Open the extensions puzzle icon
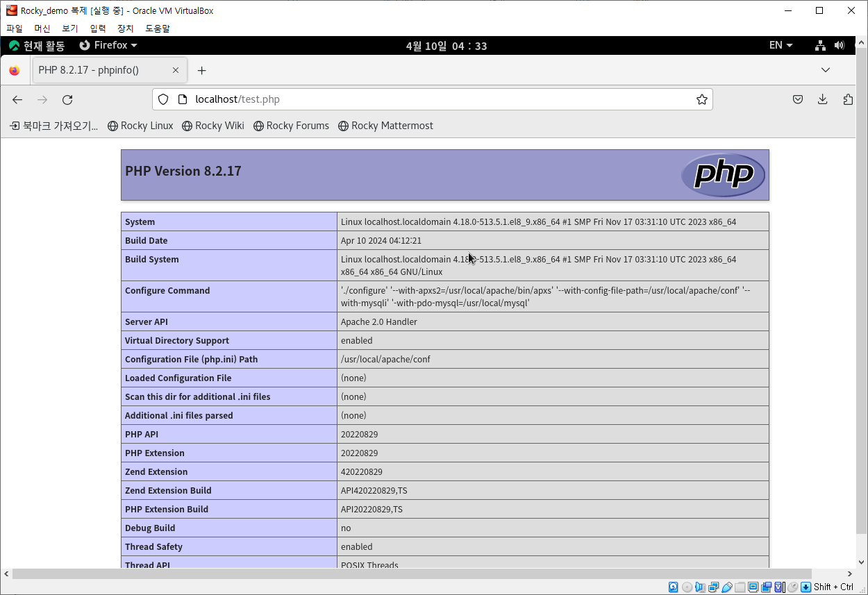This screenshot has height=595, width=868. [x=848, y=99]
